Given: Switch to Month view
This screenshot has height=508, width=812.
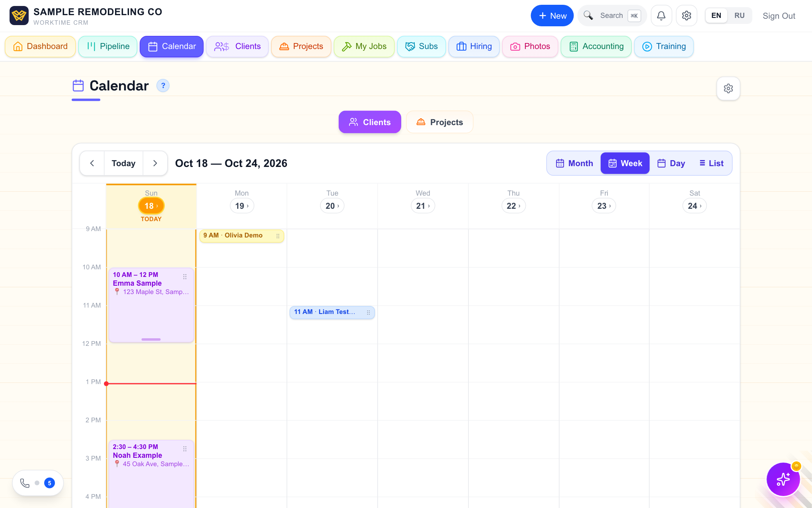Looking at the screenshot, I should pos(574,163).
